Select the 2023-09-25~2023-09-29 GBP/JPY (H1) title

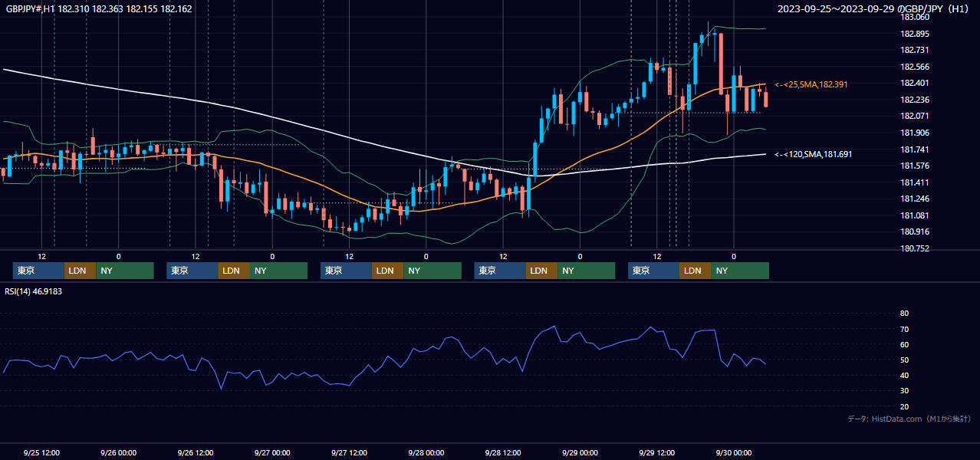click(x=874, y=9)
